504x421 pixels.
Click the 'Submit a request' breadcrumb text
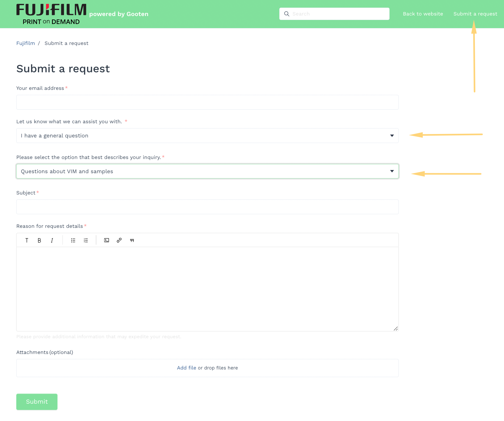click(66, 43)
